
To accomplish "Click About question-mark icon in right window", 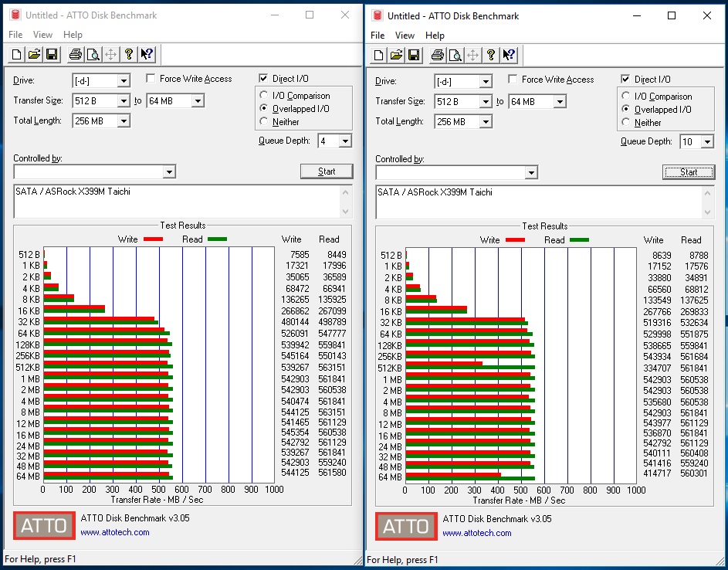I will 491,56.
